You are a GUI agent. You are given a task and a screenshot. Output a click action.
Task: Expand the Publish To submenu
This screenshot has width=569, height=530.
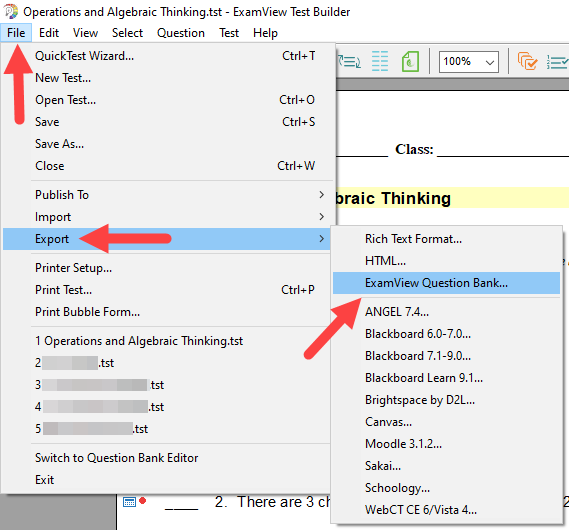tap(168, 195)
